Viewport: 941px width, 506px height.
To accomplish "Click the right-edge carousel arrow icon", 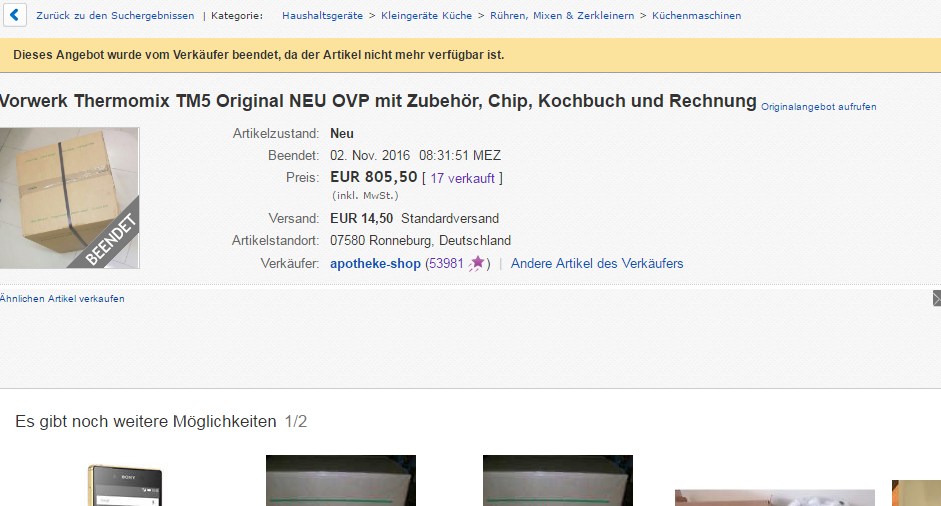I will pyautogui.click(x=937, y=298).
